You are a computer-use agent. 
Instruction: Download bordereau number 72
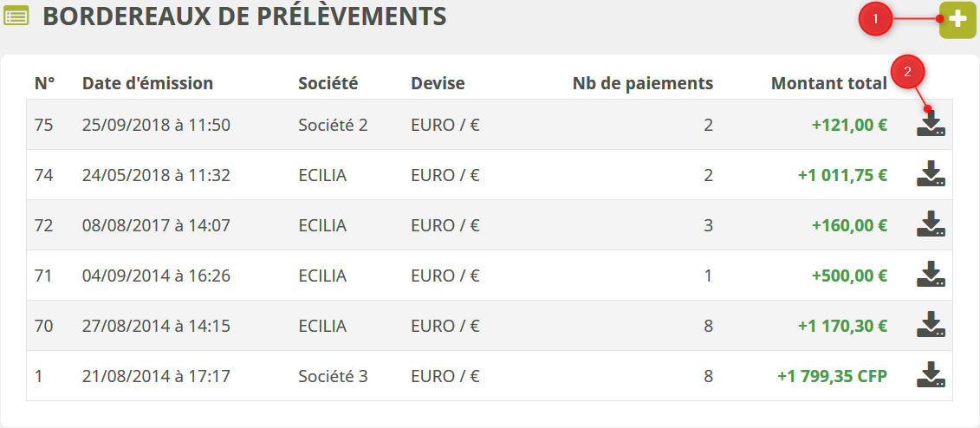point(931,224)
